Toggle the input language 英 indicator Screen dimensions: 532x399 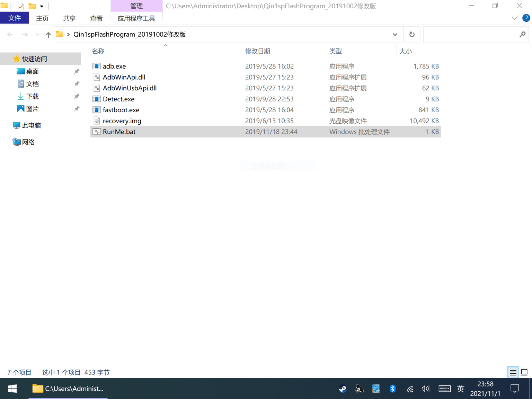click(x=460, y=389)
